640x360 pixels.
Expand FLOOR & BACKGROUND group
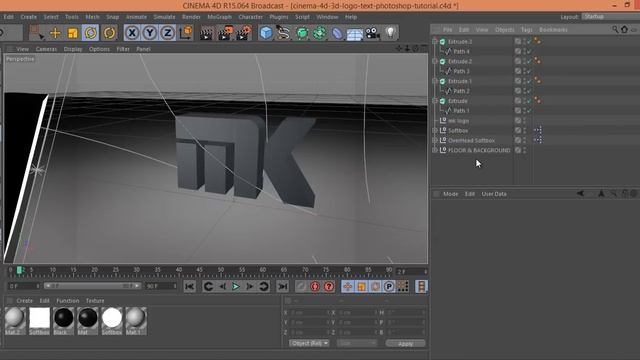435,150
